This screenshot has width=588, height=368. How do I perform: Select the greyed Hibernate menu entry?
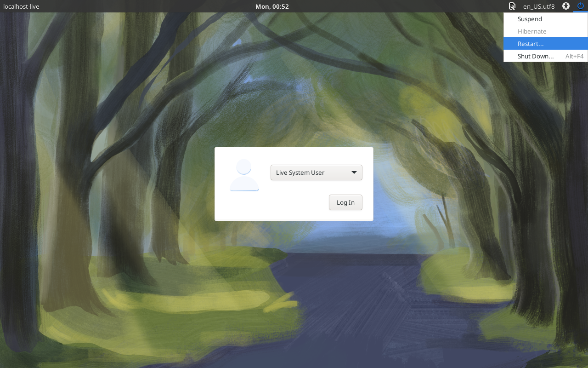tap(546, 31)
